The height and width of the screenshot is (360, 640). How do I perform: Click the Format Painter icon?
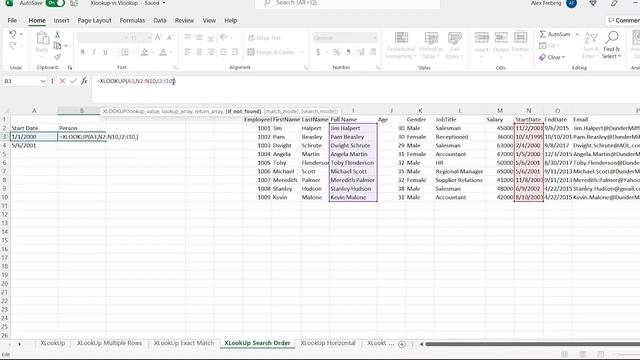tap(58, 57)
